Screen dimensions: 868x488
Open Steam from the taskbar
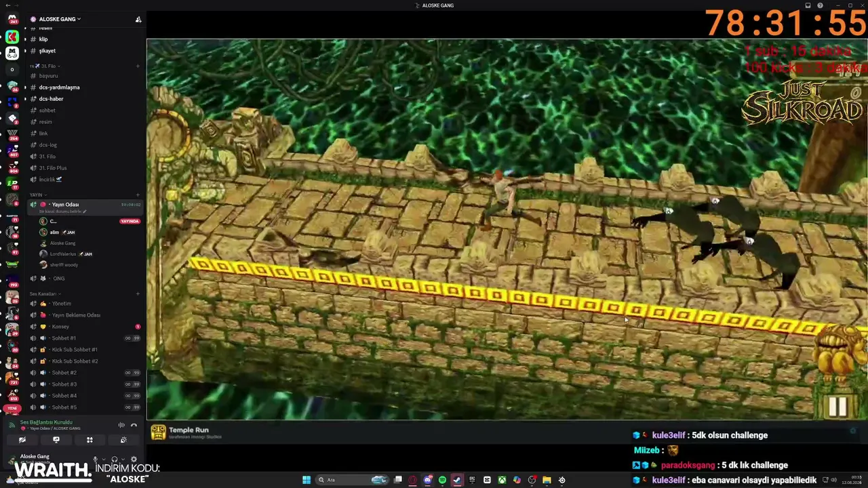(457, 480)
